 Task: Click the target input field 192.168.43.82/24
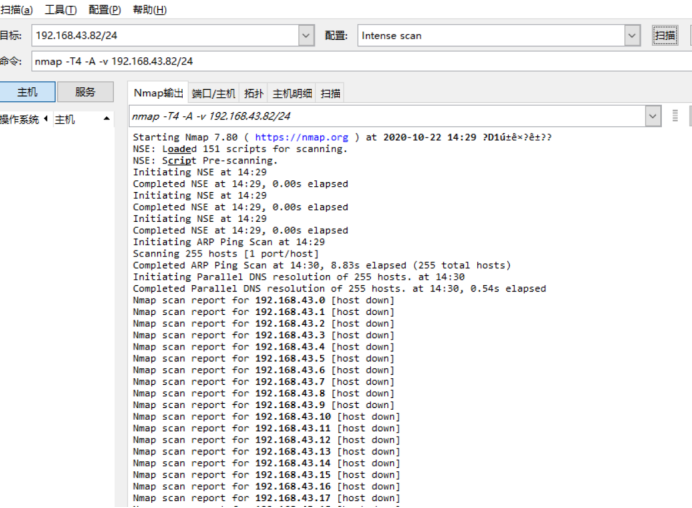coord(165,35)
